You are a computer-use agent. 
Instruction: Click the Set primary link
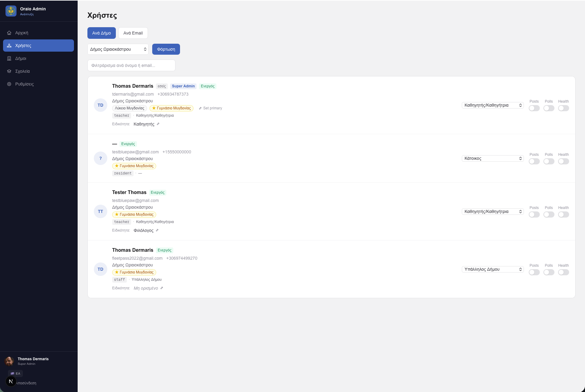point(211,108)
